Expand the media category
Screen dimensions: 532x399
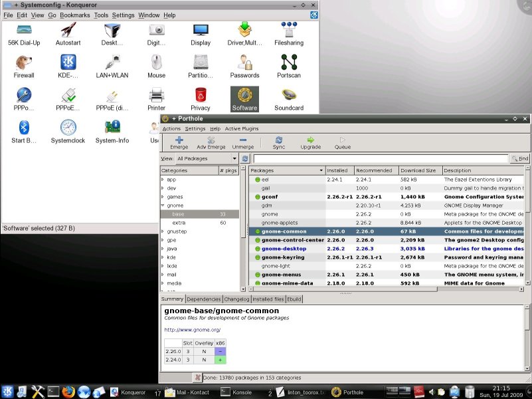click(163, 283)
